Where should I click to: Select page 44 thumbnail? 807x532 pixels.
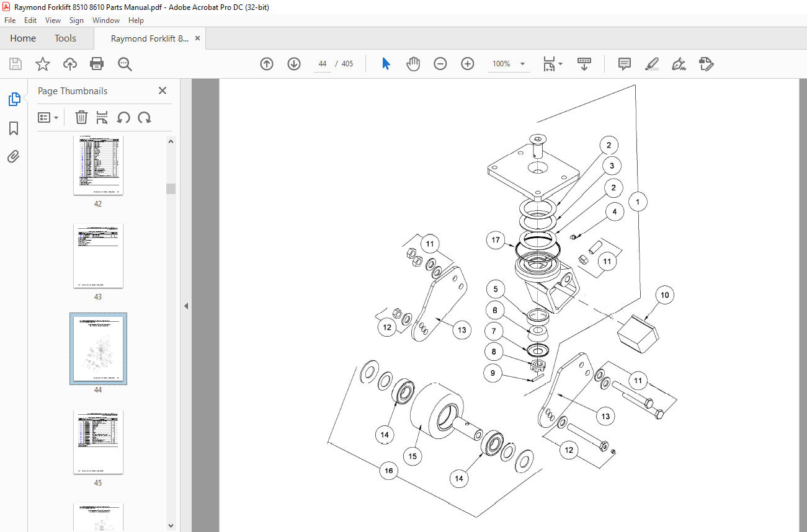click(98, 349)
